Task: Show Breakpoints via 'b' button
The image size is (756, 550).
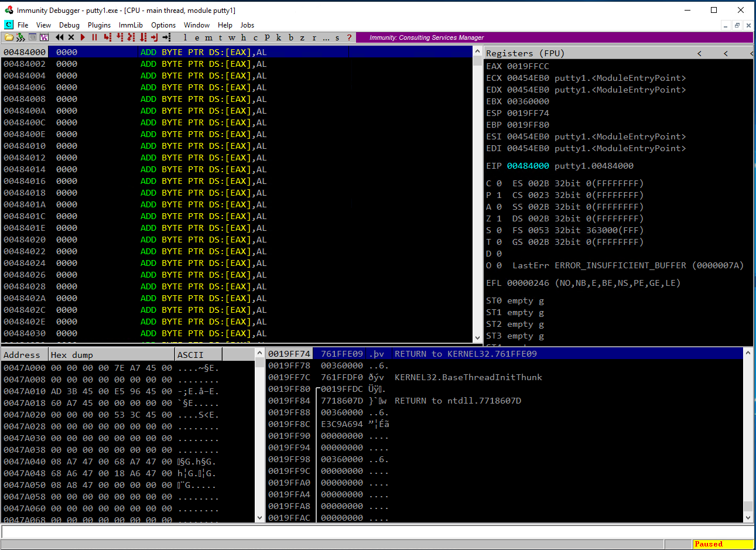Action: (x=290, y=37)
